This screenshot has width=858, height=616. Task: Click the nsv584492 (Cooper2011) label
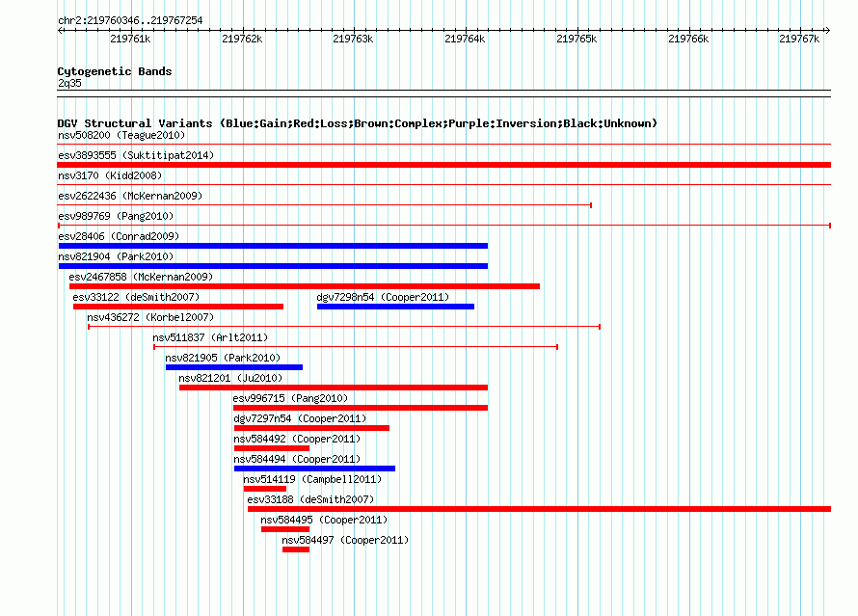click(297, 439)
